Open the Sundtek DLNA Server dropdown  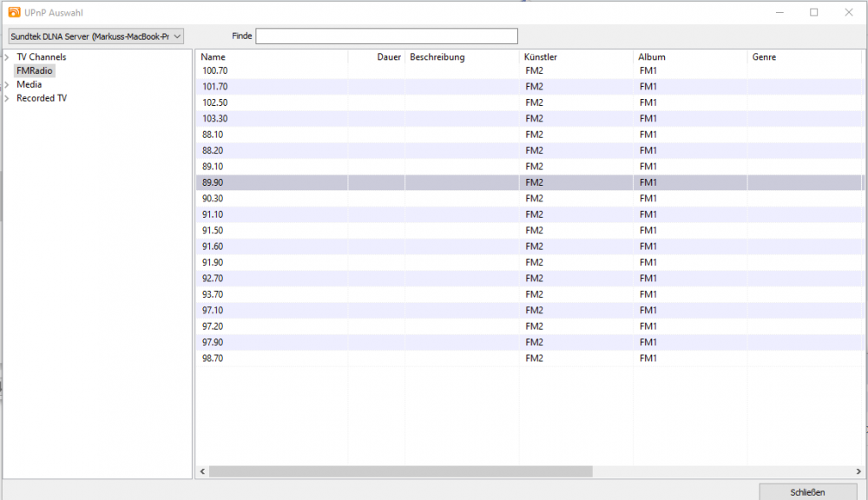tap(95, 36)
